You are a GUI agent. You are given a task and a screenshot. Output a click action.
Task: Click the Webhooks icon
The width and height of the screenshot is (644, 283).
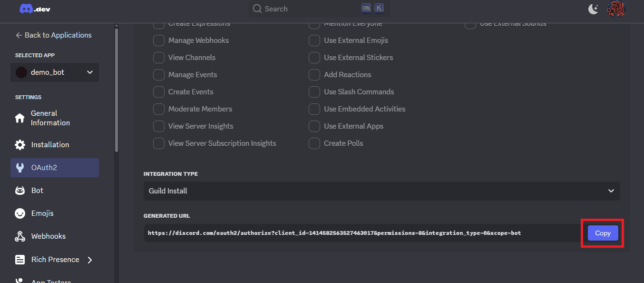click(x=20, y=236)
